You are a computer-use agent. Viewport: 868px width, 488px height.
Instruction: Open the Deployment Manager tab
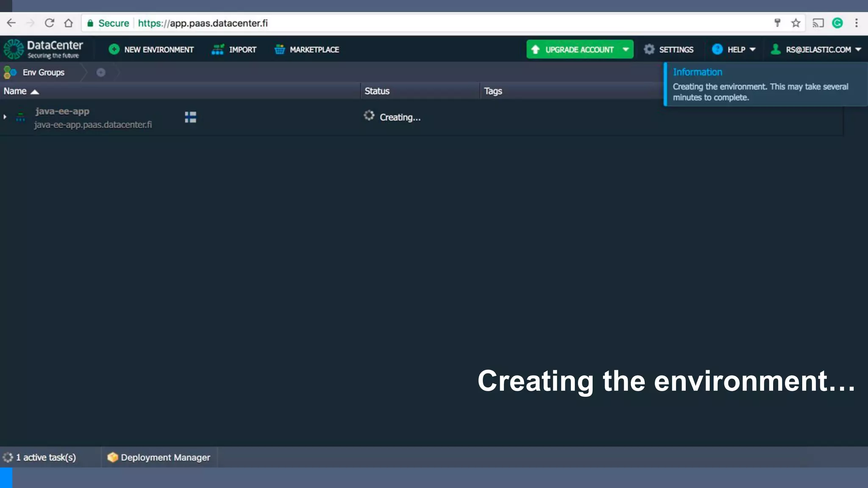tap(159, 457)
